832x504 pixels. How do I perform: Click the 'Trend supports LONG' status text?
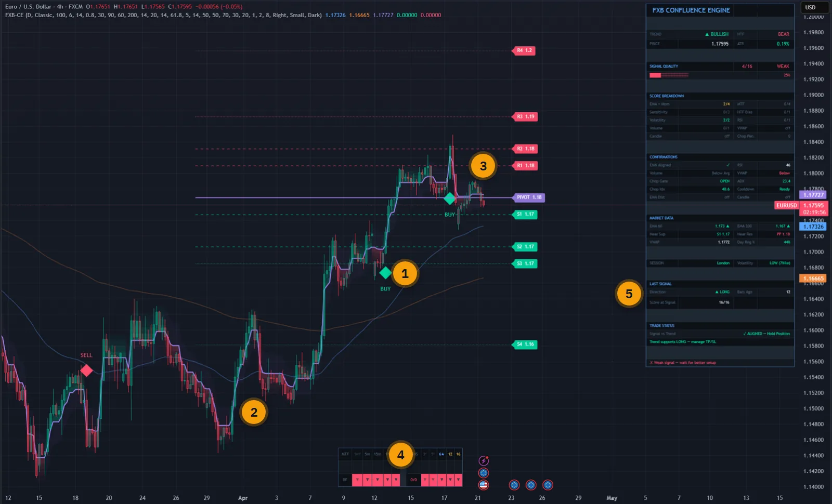point(683,342)
